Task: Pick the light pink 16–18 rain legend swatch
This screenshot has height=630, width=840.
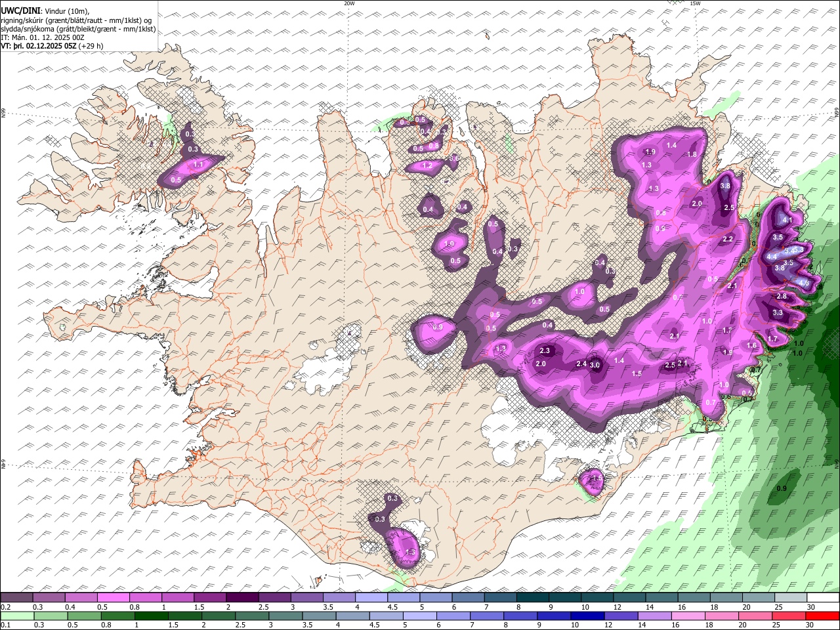Action: (688, 616)
